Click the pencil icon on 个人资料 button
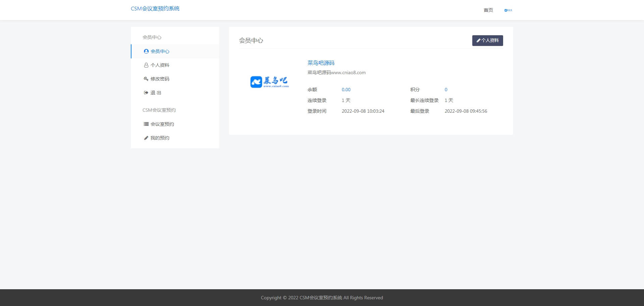Viewport: 644px width, 306px height. pyautogui.click(x=478, y=40)
